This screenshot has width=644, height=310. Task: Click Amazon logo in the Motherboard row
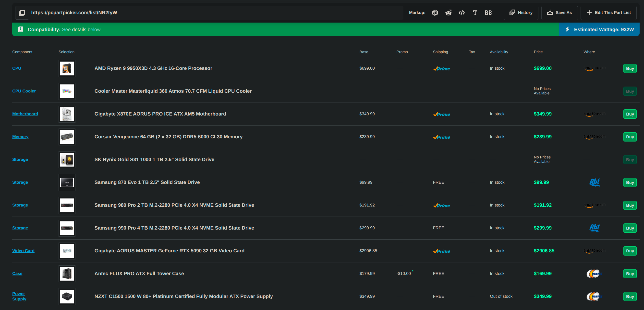pyautogui.click(x=594, y=114)
